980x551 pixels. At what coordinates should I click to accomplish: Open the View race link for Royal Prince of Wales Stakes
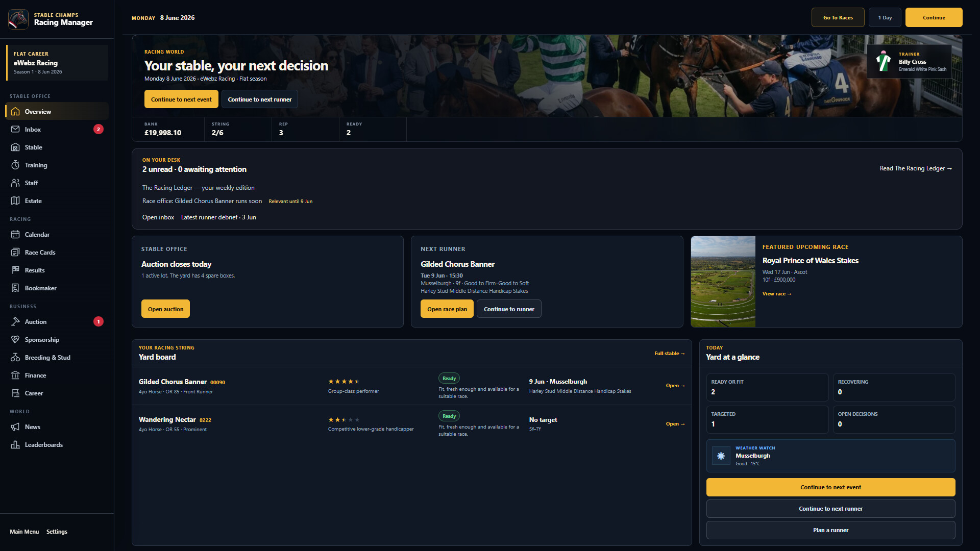click(776, 294)
